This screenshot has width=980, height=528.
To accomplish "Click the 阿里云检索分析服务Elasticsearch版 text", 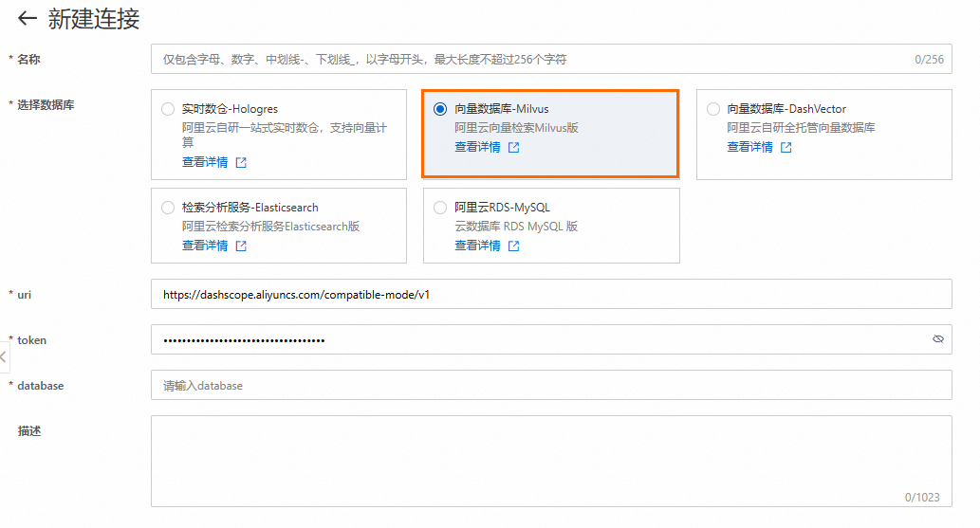I will tap(270, 227).
